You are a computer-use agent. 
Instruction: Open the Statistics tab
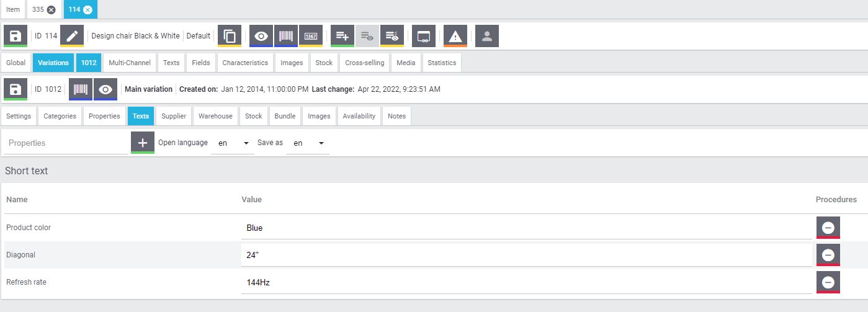[442, 63]
